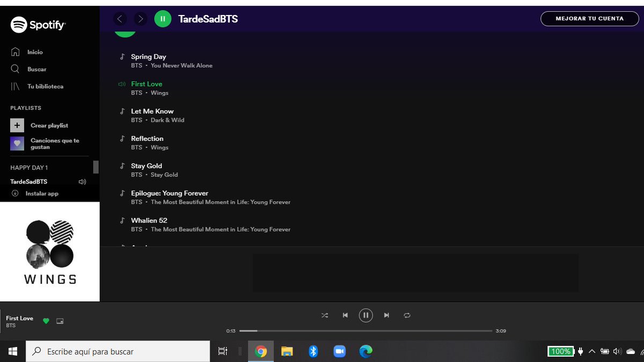The width and height of the screenshot is (644, 362).
Task: Play the Spring Day track
Action: pyautogui.click(x=149, y=57)
